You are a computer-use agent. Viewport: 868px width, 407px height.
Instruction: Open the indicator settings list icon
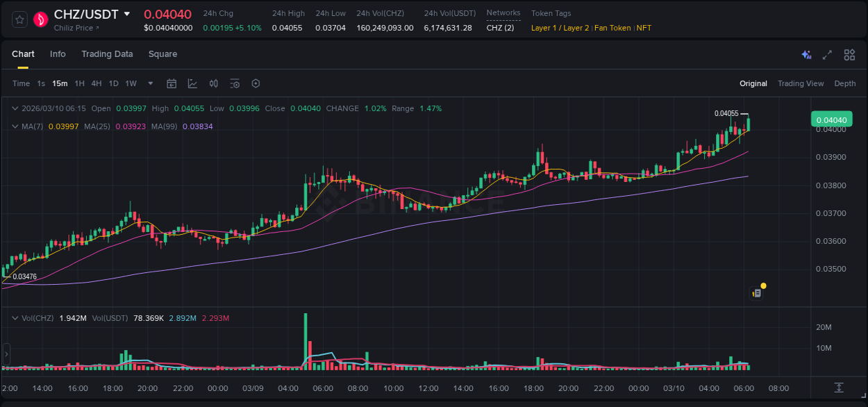point(235,83)
